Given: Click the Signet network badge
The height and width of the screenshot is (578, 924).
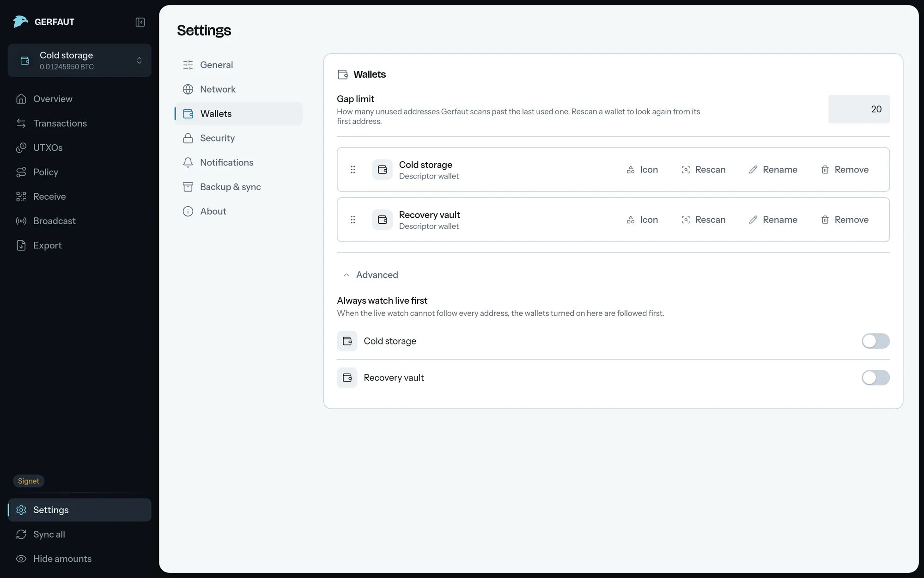Looking at the screenshot, I should [29, 481].
